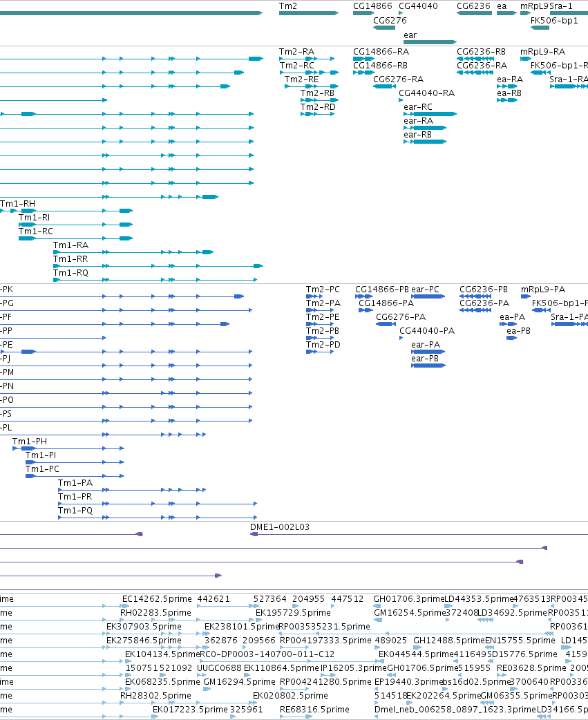Click EST EC14262.5prime
Image resolution: width=588 pixels, height=720 pixels.
pyautogui.click(x=157, y=599)
